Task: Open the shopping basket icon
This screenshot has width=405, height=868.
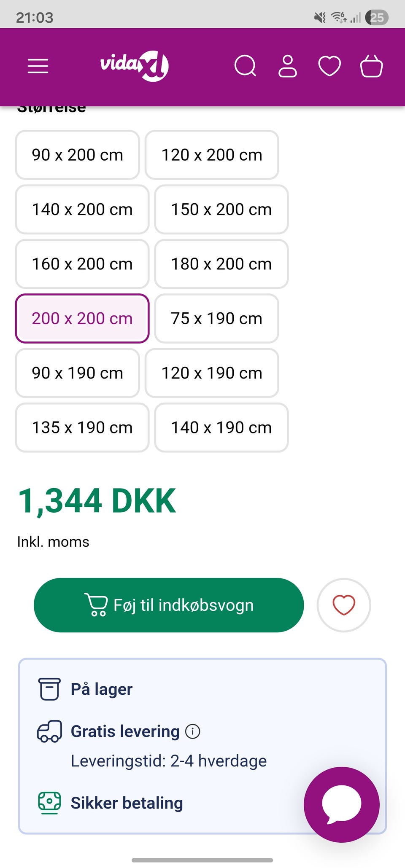Action: click(x=371, y=66)
